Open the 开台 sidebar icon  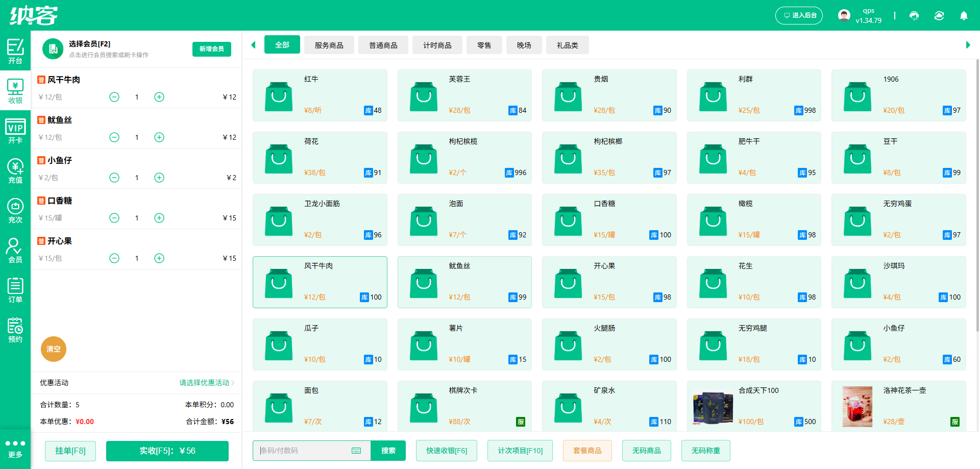15,51
